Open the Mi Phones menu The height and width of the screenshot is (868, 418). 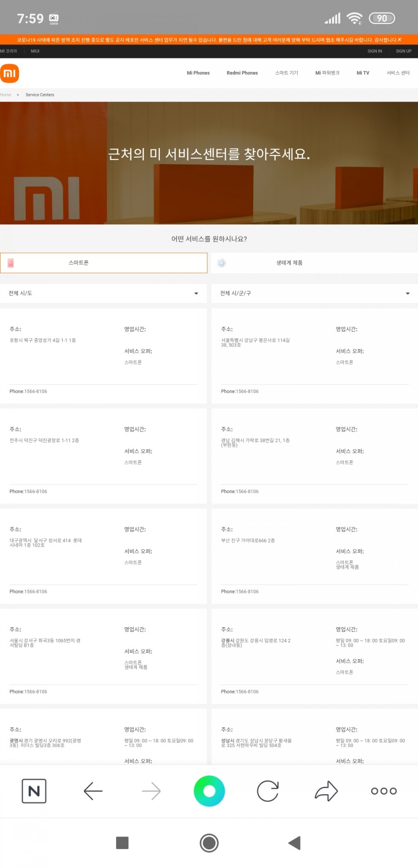(198, 73)
